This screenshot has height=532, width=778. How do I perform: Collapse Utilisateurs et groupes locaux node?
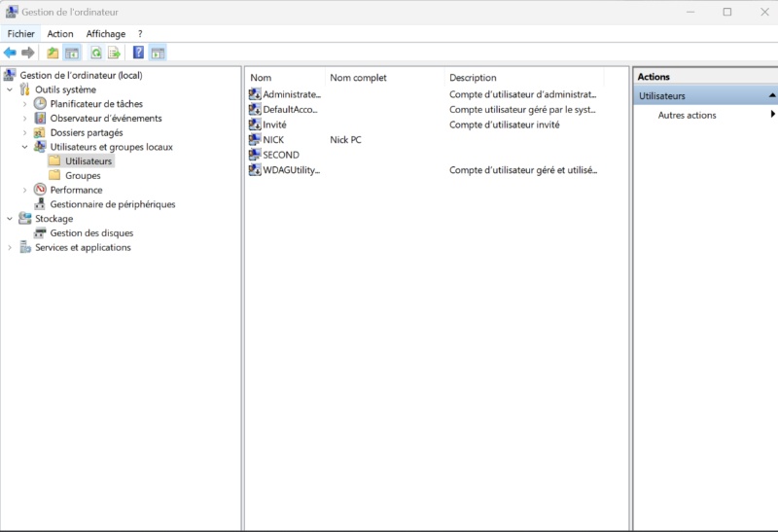pos(25,147)
